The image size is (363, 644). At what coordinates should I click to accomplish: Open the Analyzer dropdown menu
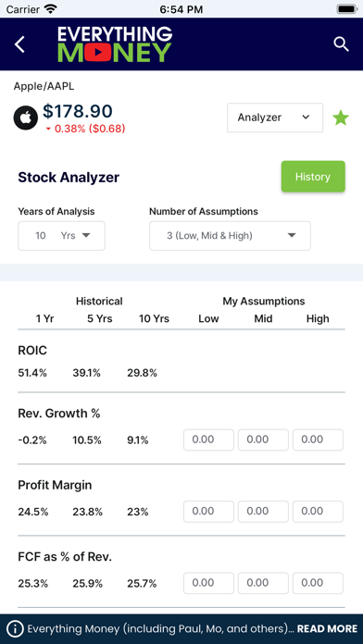point(275,118)
